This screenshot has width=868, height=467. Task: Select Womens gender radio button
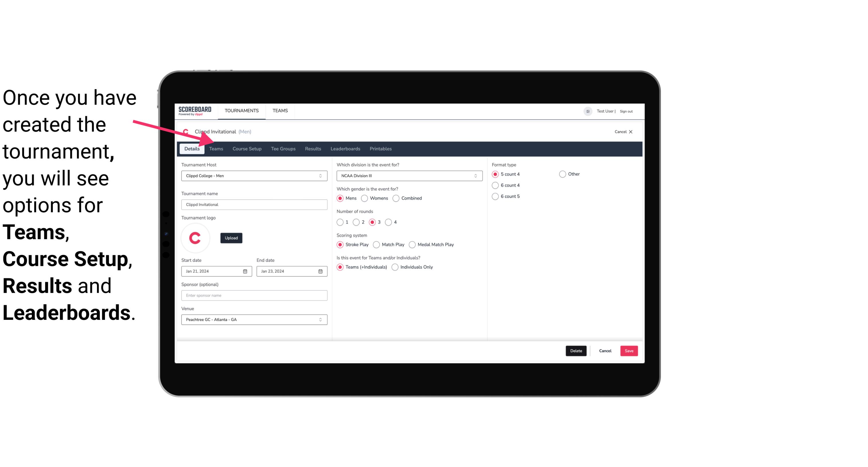click(365, 198)
